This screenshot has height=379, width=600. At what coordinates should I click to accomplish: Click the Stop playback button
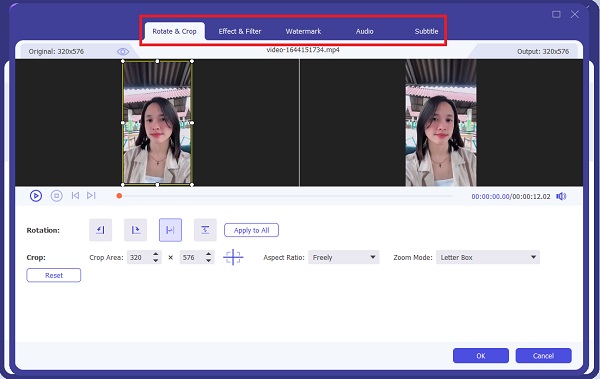57,196
